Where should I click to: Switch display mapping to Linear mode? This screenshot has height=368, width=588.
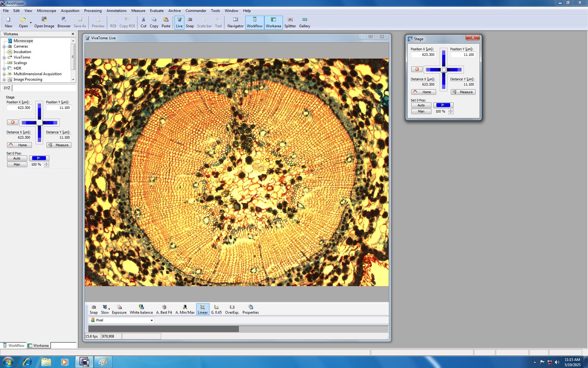pos(202,309)
